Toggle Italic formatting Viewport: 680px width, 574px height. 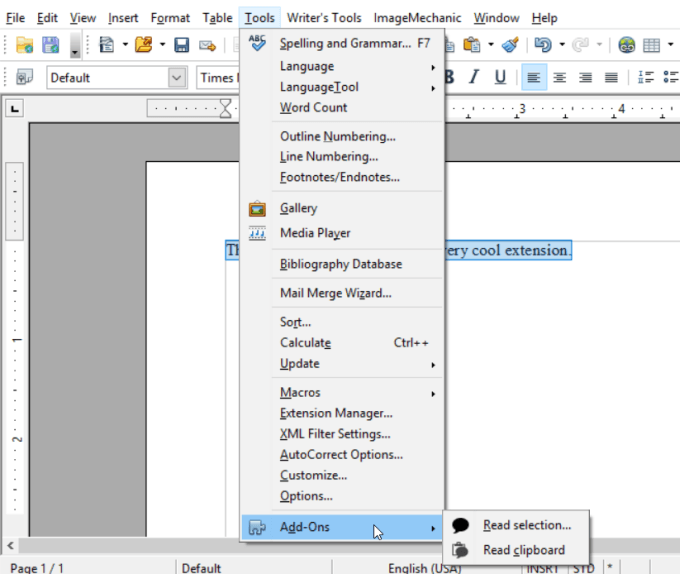pos(474,77)
